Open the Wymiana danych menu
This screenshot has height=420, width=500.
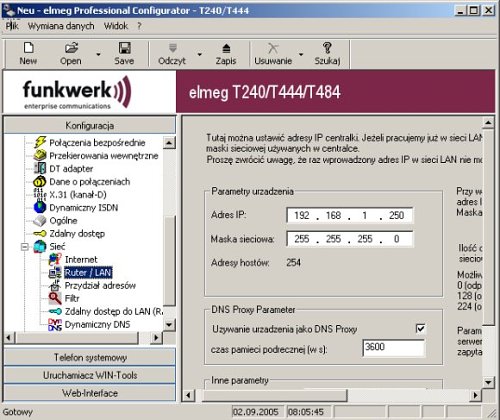click(x=61, y=26)
